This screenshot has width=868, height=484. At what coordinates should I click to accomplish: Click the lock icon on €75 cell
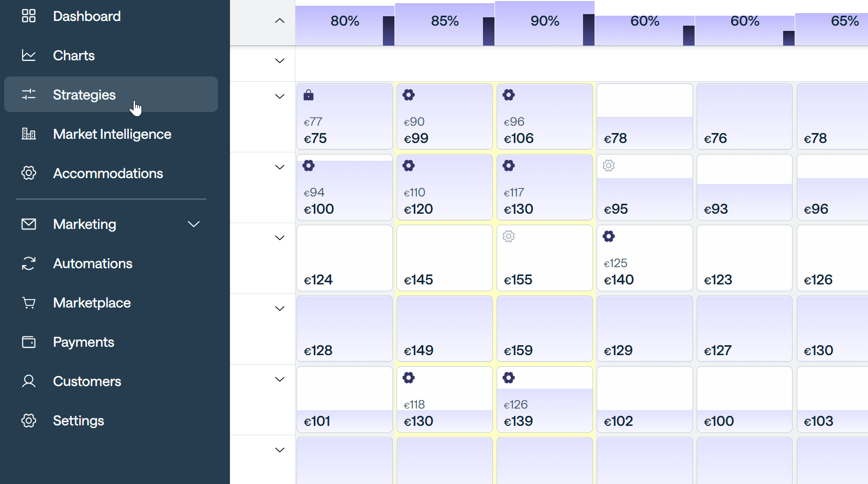(309, 95)
